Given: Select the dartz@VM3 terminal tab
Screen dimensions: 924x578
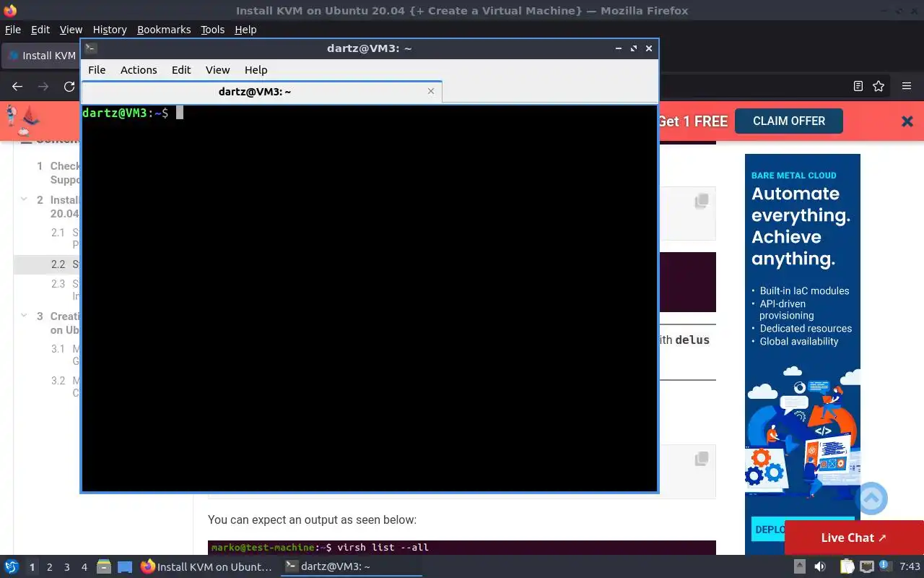Looking at the screenshot, I should (261, 92).
